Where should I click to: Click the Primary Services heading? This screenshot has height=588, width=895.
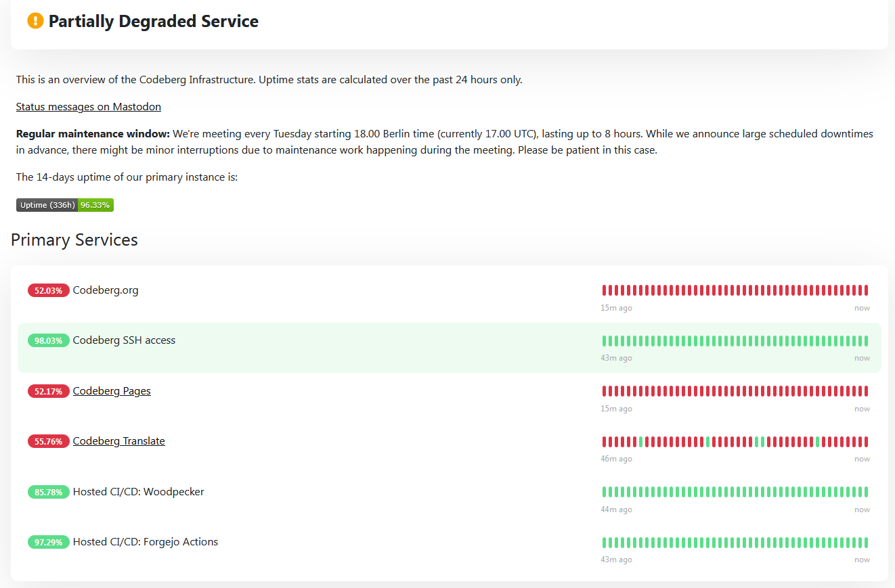(x=74, y=240)
